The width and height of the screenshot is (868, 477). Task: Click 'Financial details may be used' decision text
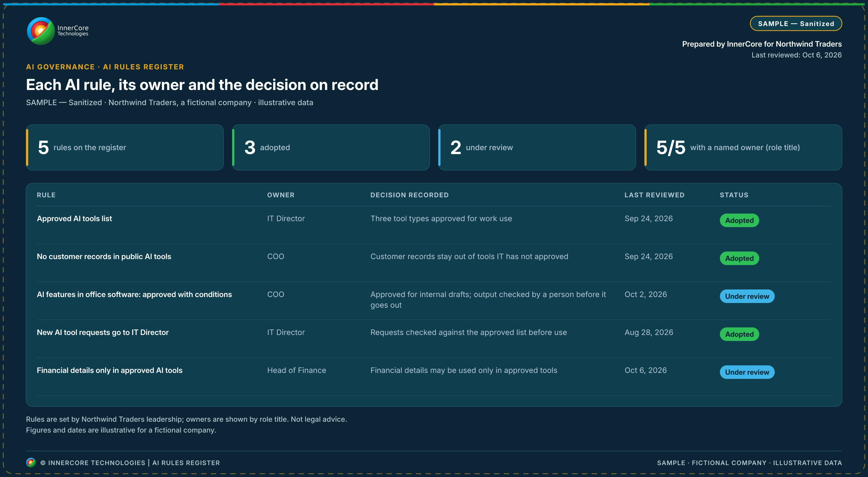[x=464, y=370]
